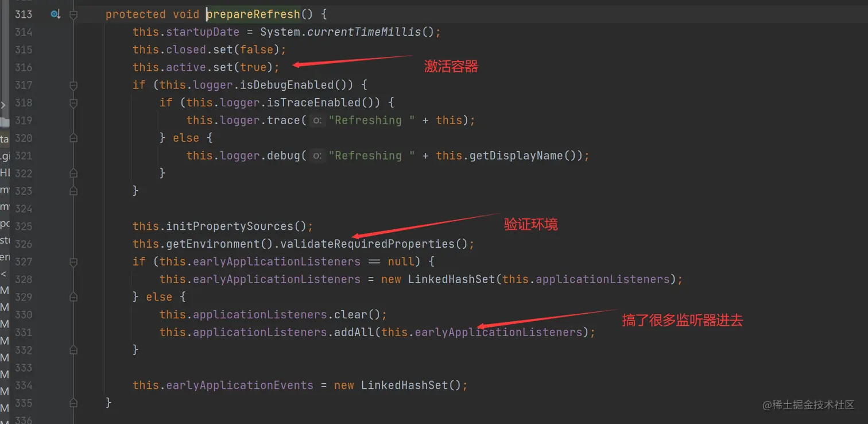The image size is (868, 424).
Task: Click LinkedHashSet on line 328
Action: click(x=452, y=279)
